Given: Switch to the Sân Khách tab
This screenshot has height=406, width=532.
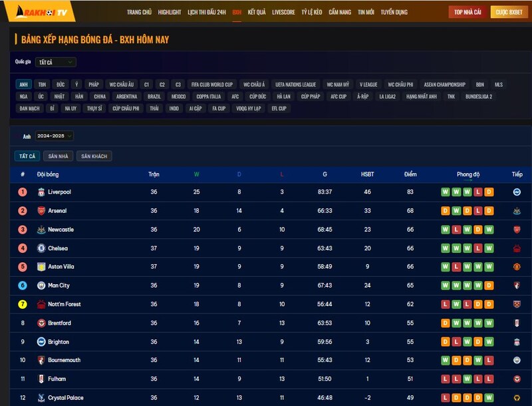Looking at the screenshot, I should point(94,156).
